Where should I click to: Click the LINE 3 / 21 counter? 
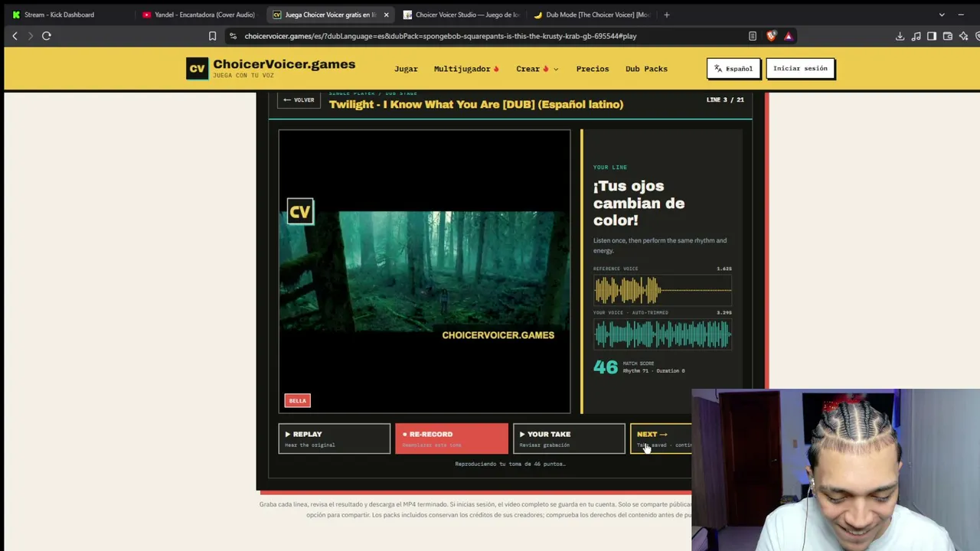click(x=725, y=99)
